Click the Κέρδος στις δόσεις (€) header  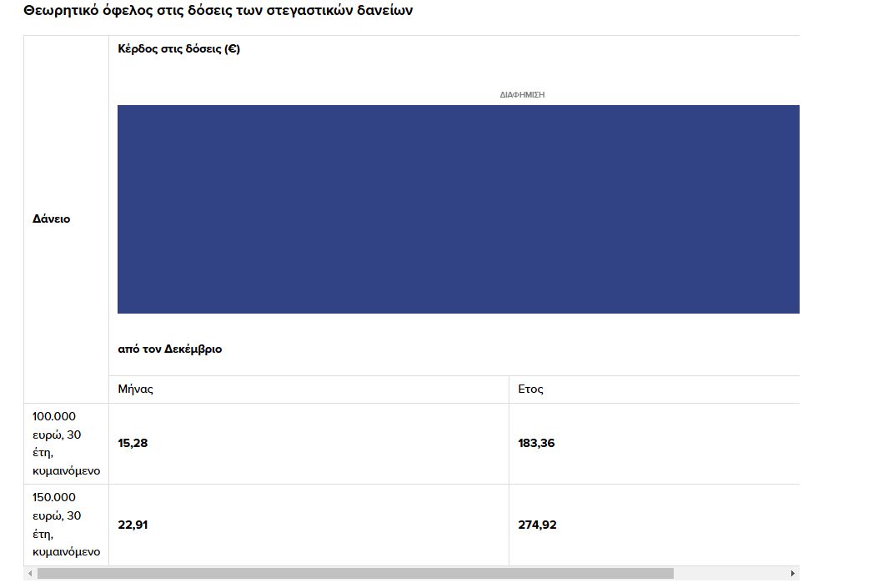tap(179, 49)
